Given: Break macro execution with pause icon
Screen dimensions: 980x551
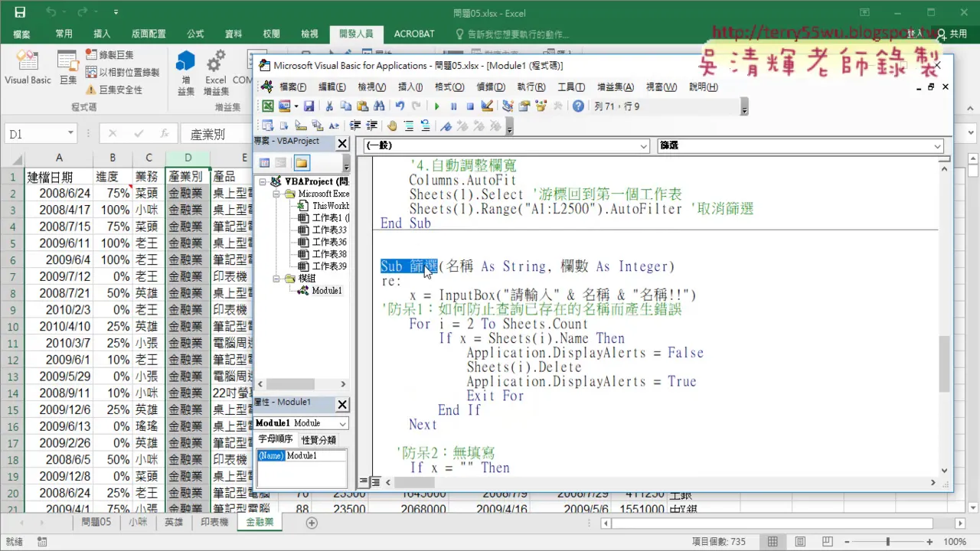Looking at the screenshot, I should [453, 106].
